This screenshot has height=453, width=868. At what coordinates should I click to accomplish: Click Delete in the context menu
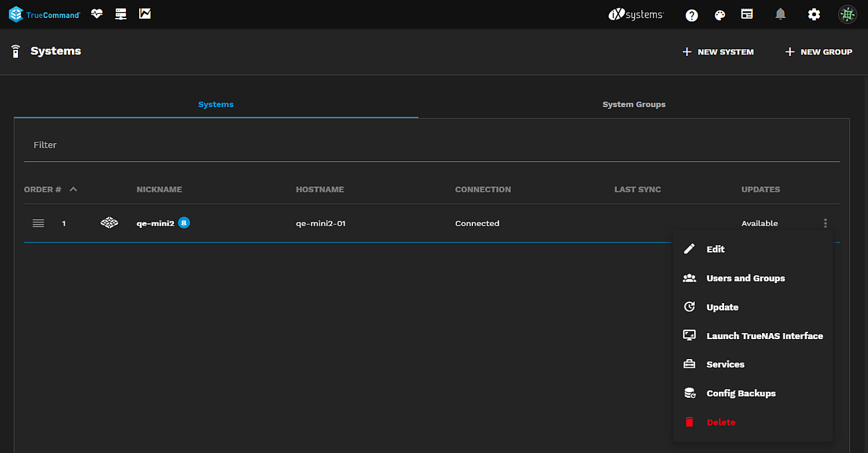(720, 422)
